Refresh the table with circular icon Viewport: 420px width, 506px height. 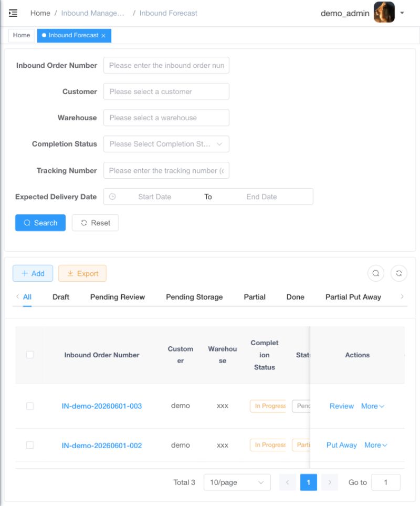point(398,273)
